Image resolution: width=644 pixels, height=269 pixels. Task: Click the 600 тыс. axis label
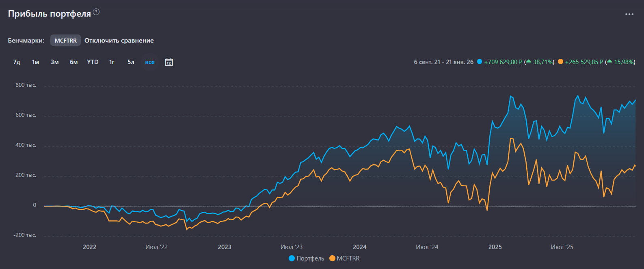click(26, 115)
